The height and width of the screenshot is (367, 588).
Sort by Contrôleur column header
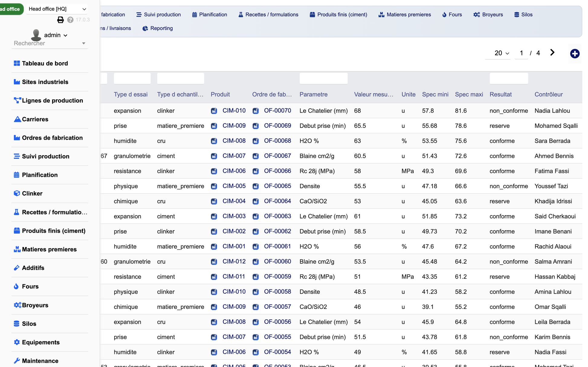pyautogui.click(x=549, y=94)
